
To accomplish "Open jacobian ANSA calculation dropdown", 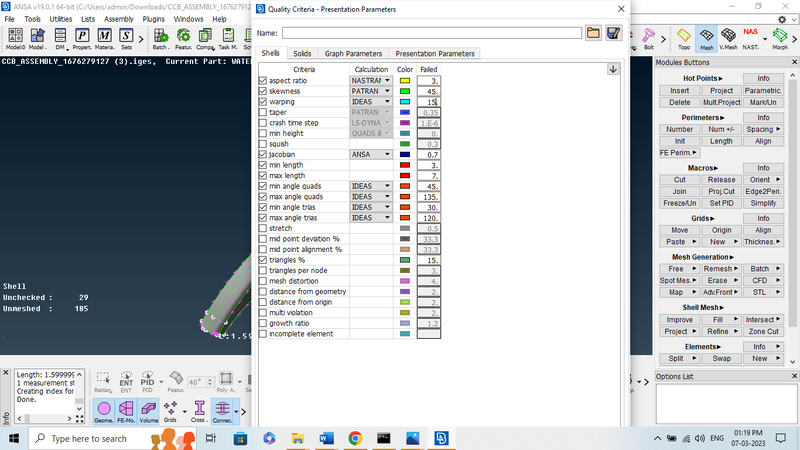I will coord(371,154).
